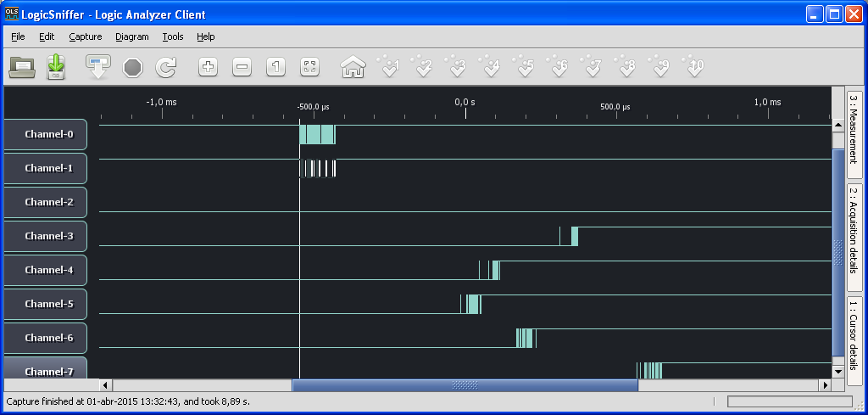Image resolution: width=868 pixels, height=415 pixels.
Task: Show the Cursor details side tab
Action: 854,341
